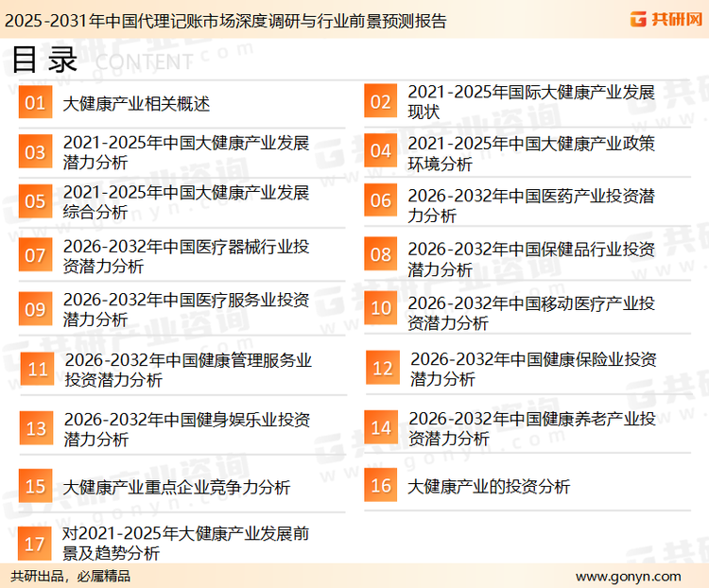The height and width of the screenshot is (588, 709).
Task: Click the 共研网 logo in the header
Action: point(666,19)
